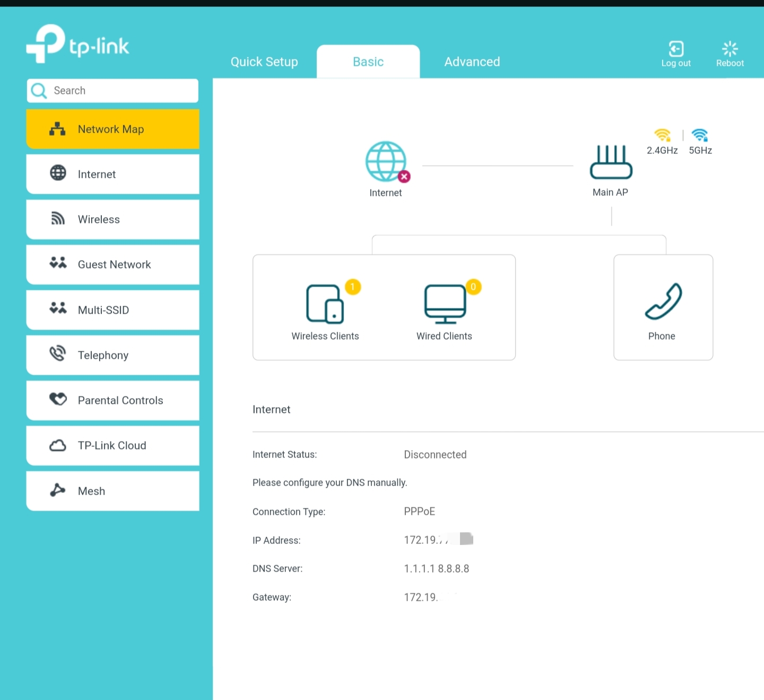Click the PPPoE connection type value

click(419, 512)
